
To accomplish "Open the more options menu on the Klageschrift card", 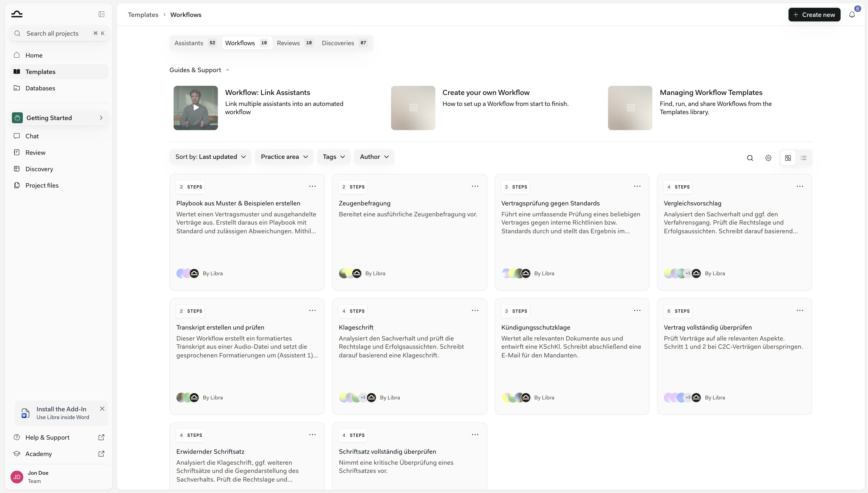I will point(475,310).
